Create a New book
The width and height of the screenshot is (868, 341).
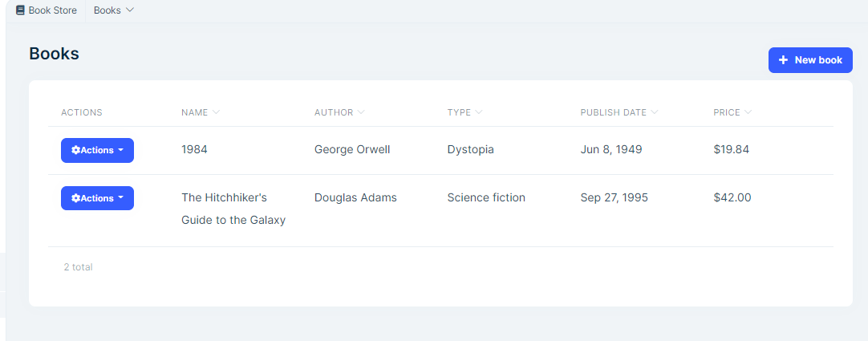[x=810, y=60]
